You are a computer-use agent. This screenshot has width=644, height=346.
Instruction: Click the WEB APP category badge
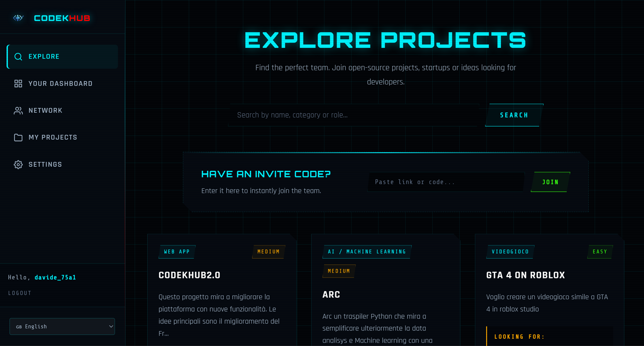177,252
